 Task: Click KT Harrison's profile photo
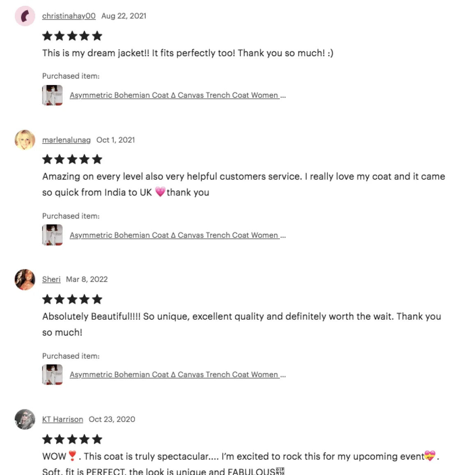point(25,419)
